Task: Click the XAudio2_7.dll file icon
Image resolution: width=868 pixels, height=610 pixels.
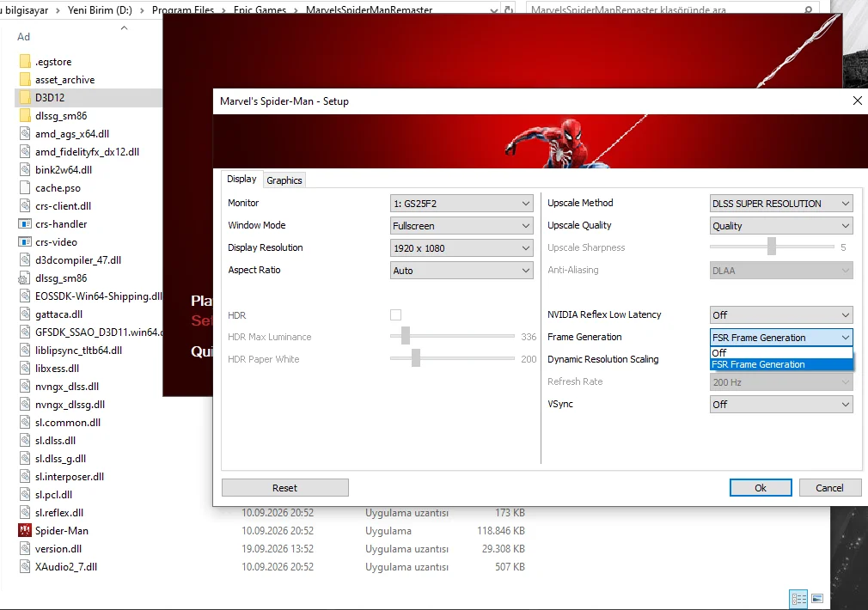Action: [x=25, y=567]
